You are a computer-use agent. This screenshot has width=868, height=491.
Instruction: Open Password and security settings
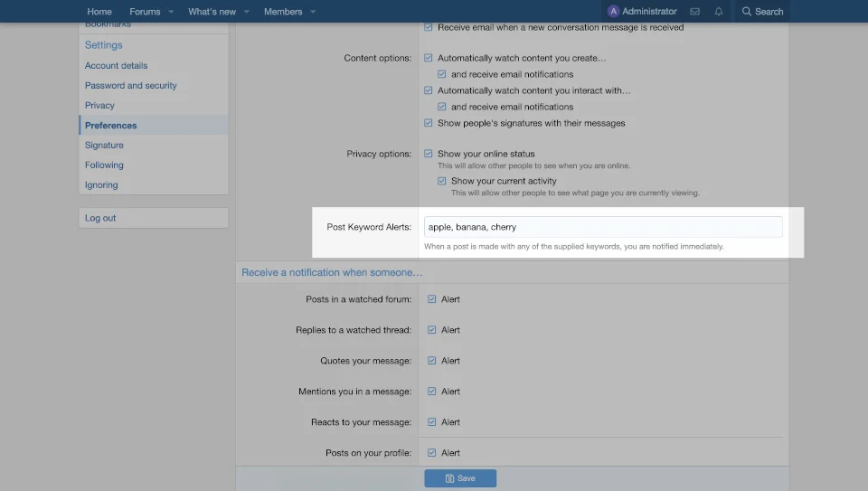point(131,86)
